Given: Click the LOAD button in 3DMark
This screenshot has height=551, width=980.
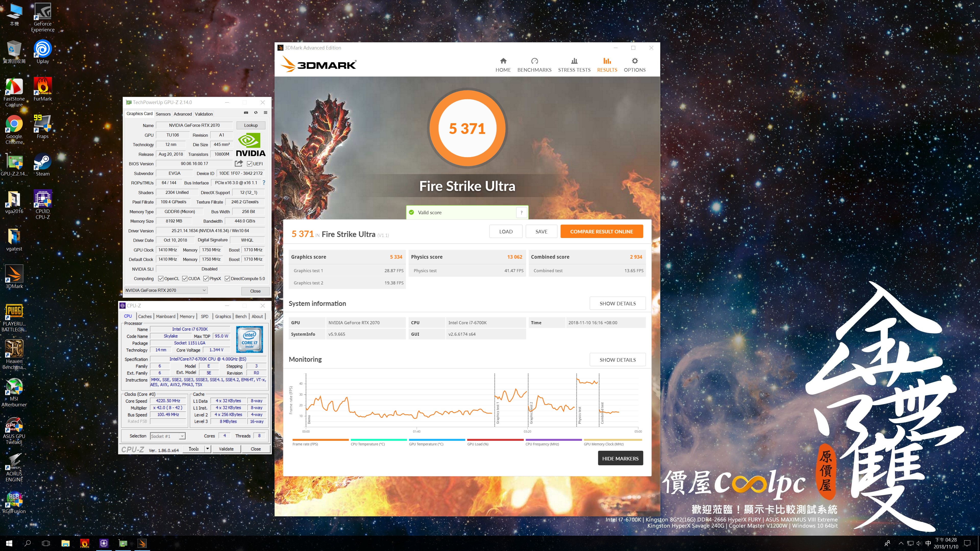Looking at the screenshot, I should [506, 231].
